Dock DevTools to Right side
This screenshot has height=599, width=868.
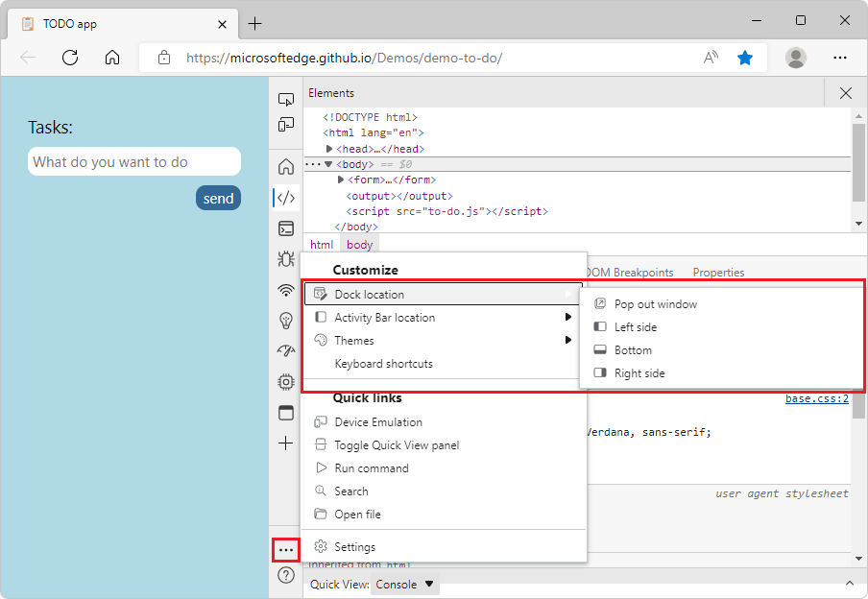(722, 373)
